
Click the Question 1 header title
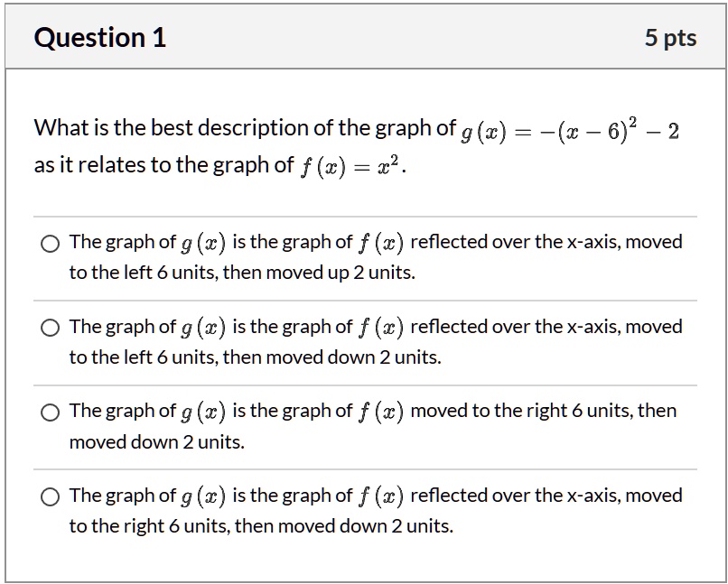pyautogui.click(x=99, y=37)
